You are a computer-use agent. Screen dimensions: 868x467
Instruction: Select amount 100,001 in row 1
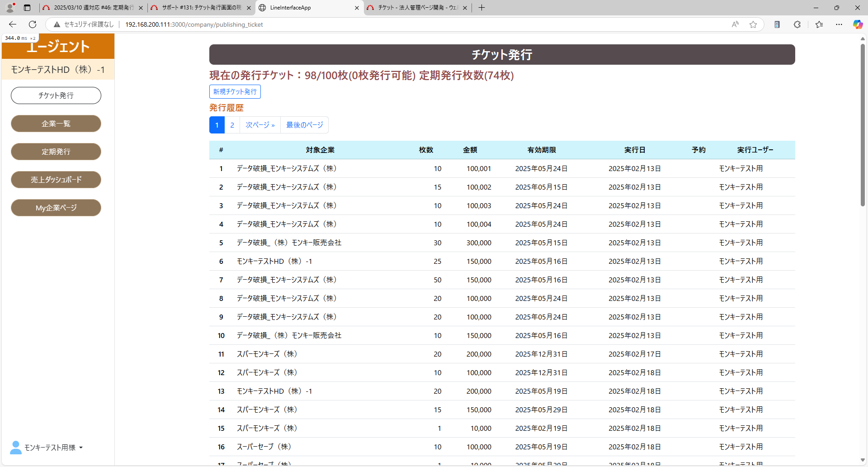(x=479, y=168)
